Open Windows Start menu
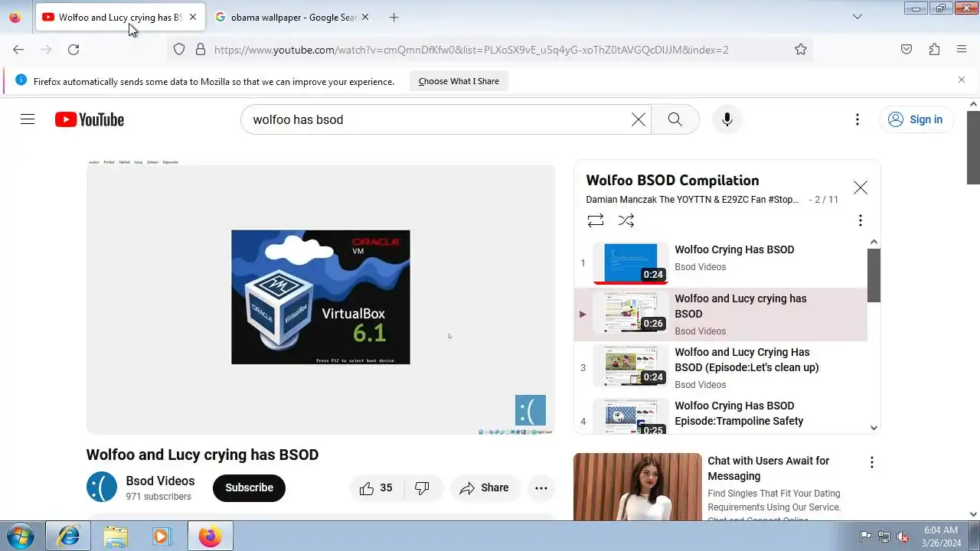Image resolution: width=980 pixels, height=551 pixels. coord(21,536)
